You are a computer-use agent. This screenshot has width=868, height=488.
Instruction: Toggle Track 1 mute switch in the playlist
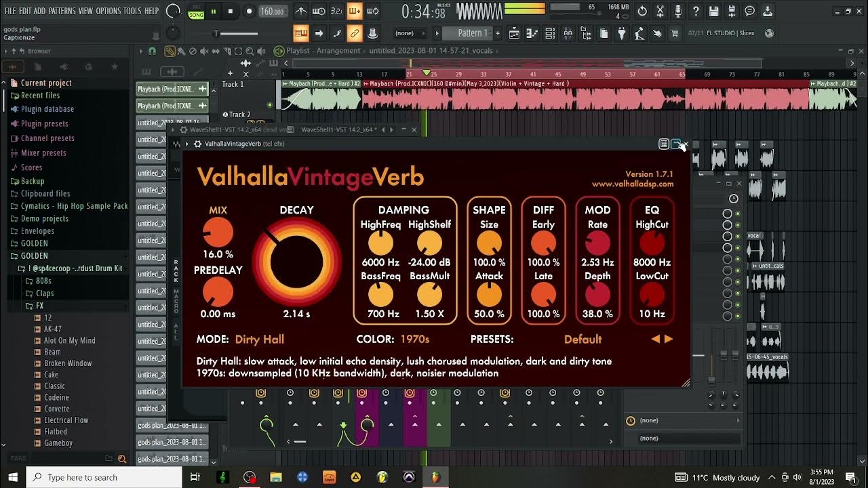pos(270,105)
